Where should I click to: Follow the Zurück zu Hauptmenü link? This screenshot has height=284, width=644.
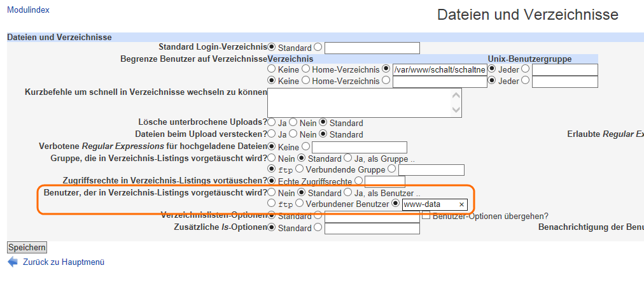point(63,262)
